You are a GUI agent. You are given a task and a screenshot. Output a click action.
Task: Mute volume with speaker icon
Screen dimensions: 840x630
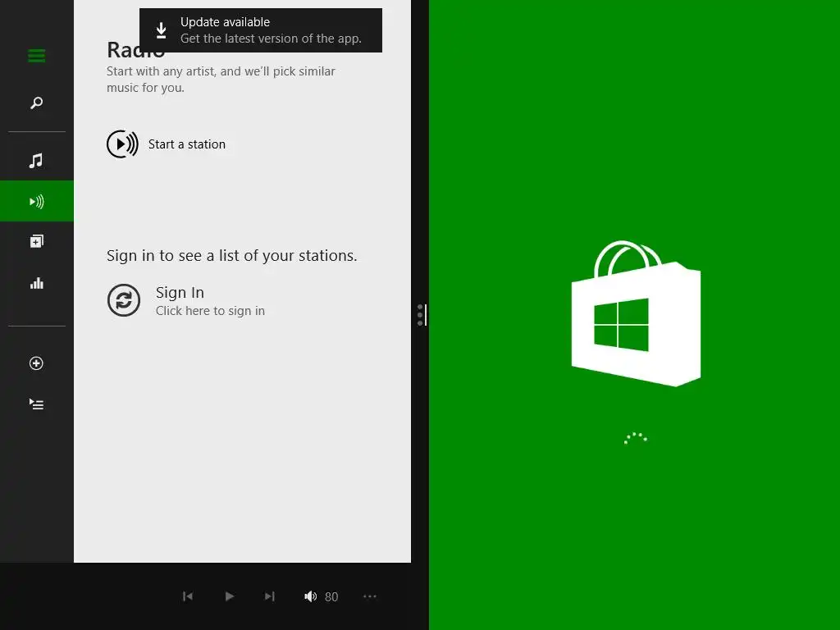click(310, 596)
